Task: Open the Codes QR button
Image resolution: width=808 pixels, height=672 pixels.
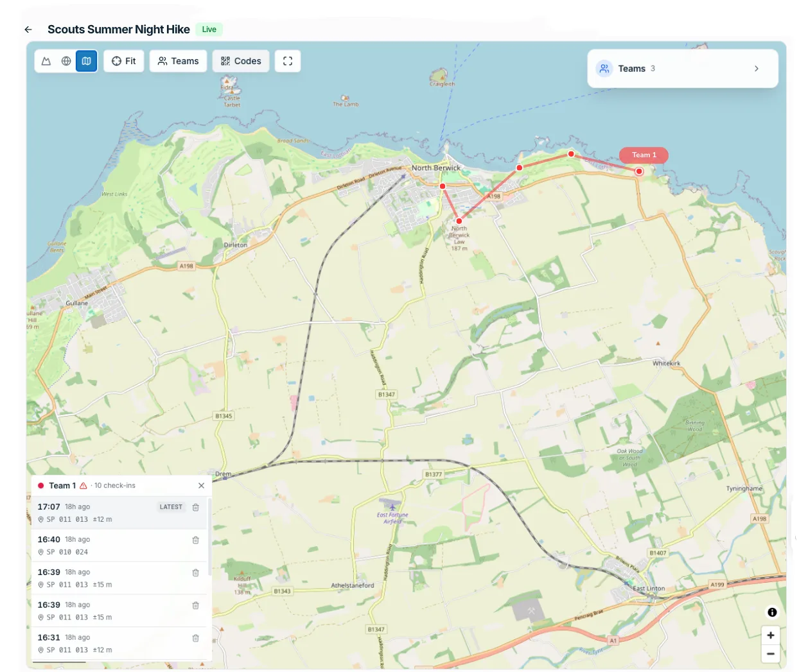Action: point(241,61)
